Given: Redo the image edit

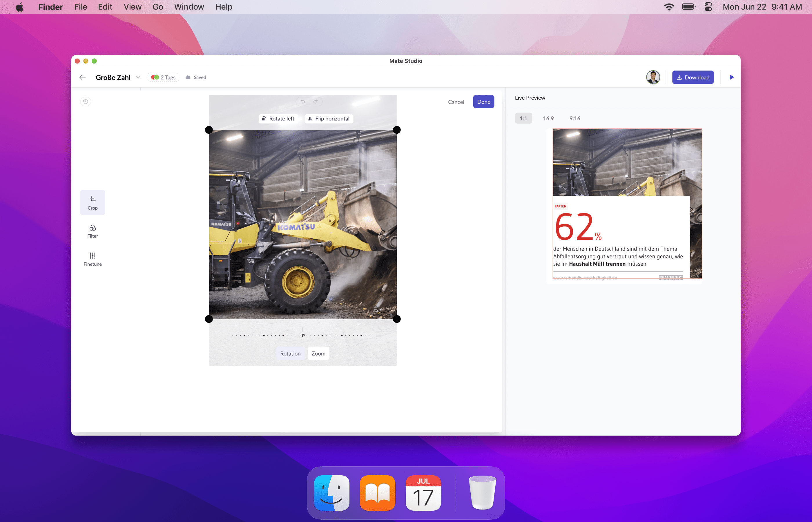Looking at the screenshot, I should click(316, 101).
